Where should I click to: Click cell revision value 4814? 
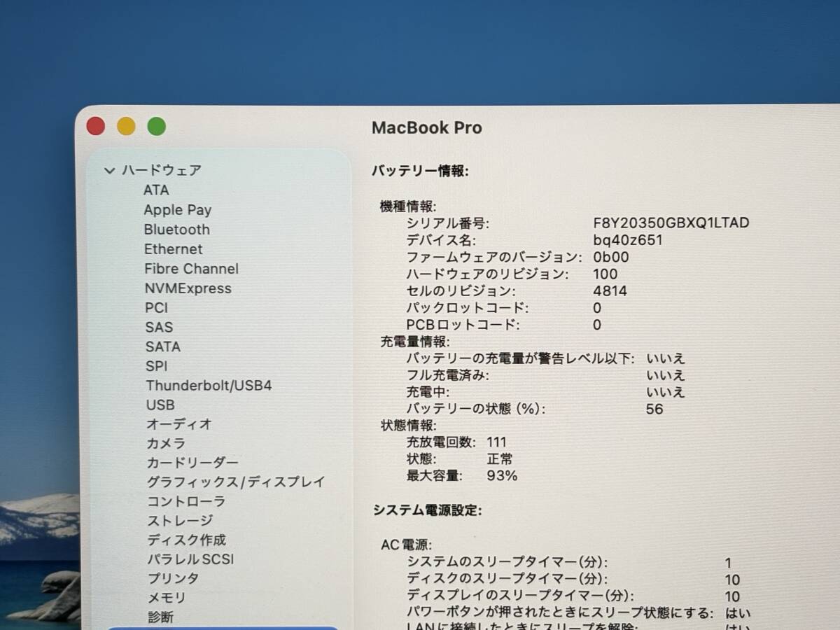click(x=610, y=291)
